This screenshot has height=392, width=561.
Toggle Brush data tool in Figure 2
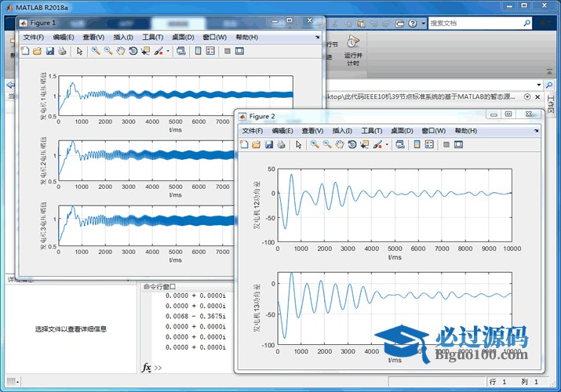click(x=377, y=144)
